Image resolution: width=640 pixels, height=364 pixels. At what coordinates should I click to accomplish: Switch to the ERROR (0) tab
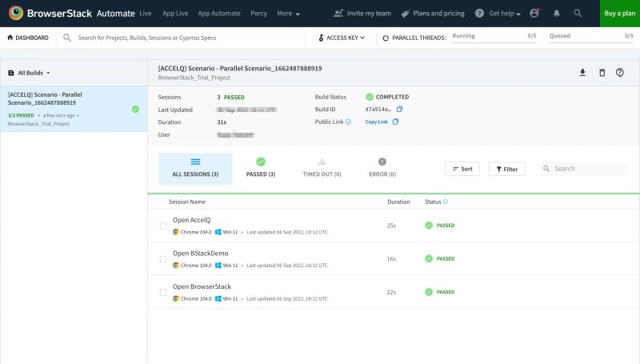point(382,169)
